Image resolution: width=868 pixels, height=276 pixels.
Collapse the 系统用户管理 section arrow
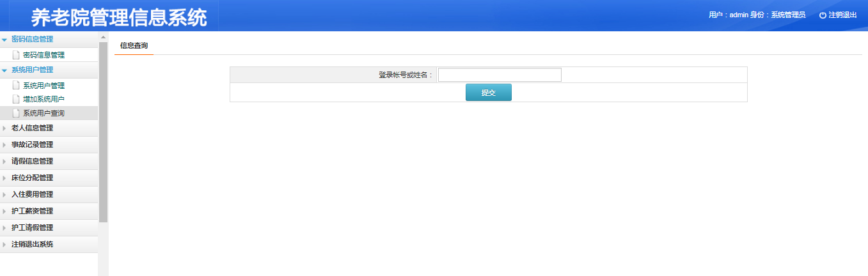coord(4,70)
